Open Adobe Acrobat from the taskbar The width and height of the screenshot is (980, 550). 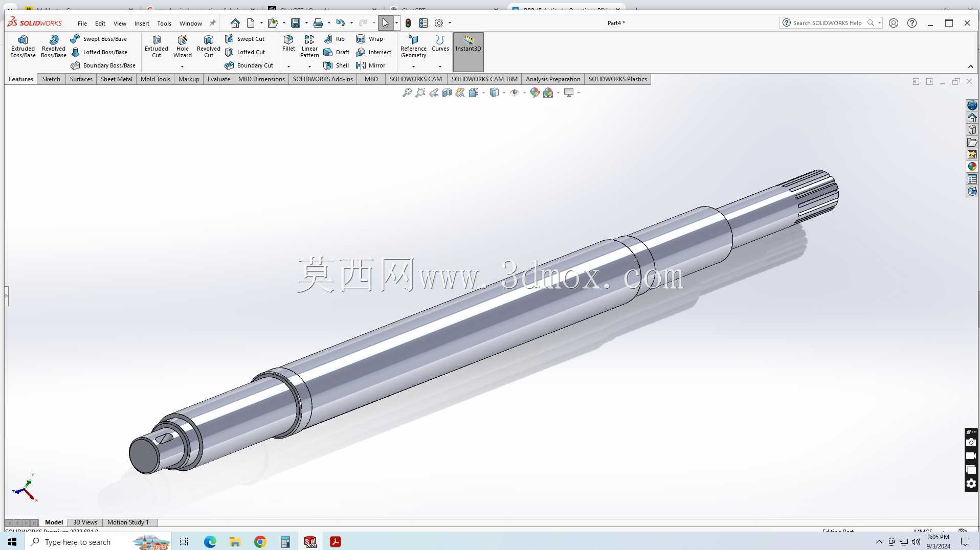tap(336, 542)
